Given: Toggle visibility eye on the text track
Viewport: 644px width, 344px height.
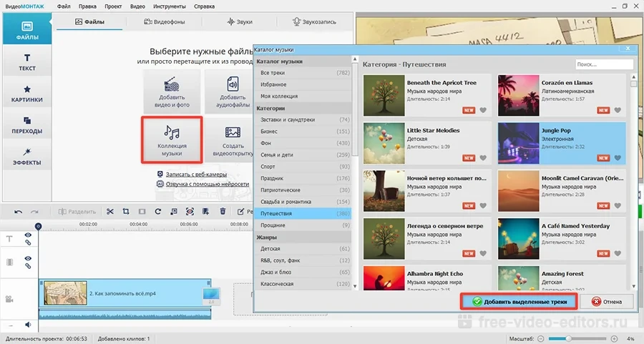Looking at the screenshot, I should click(x=29, y=235).
